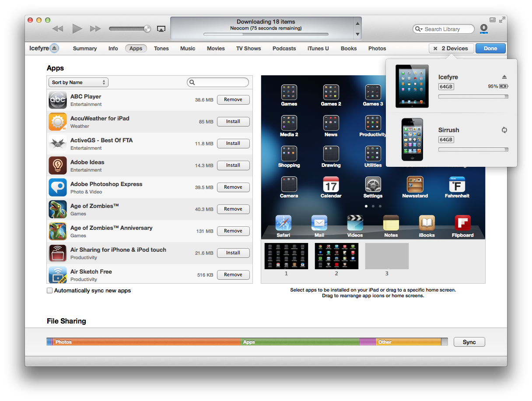Select the Air Sharing app icon

58,253
